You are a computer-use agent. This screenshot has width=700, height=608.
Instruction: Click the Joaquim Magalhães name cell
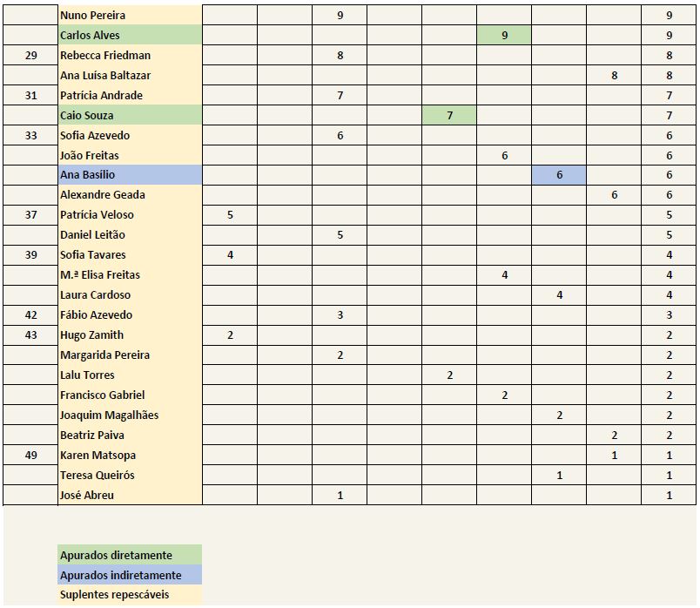(x=130, y=415)
